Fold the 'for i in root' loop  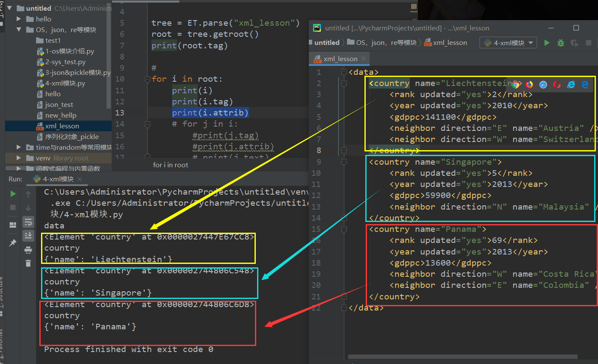point(148,79)
